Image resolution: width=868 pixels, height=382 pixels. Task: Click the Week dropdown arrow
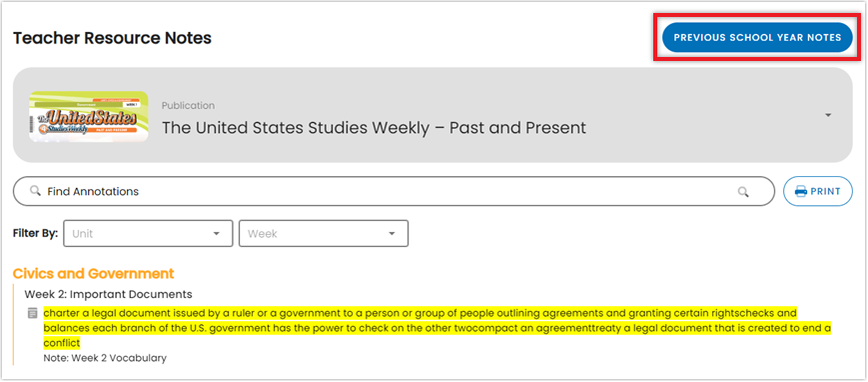click(392, 233)
